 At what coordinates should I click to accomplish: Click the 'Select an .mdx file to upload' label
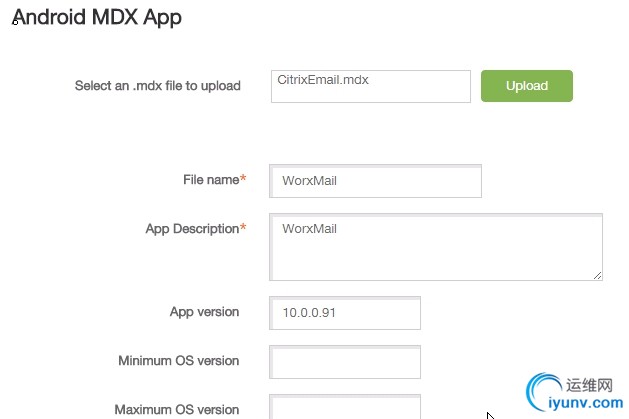pyautogui.click(x=158, y=86)
